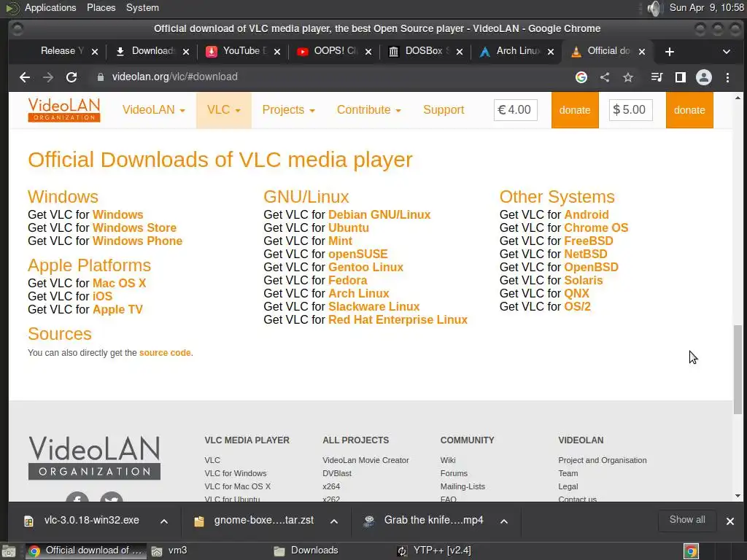This screenshot has width=747, height=560.
Task: Open the Red Hat Enterprise Linux link
Action: pos(398,320)
